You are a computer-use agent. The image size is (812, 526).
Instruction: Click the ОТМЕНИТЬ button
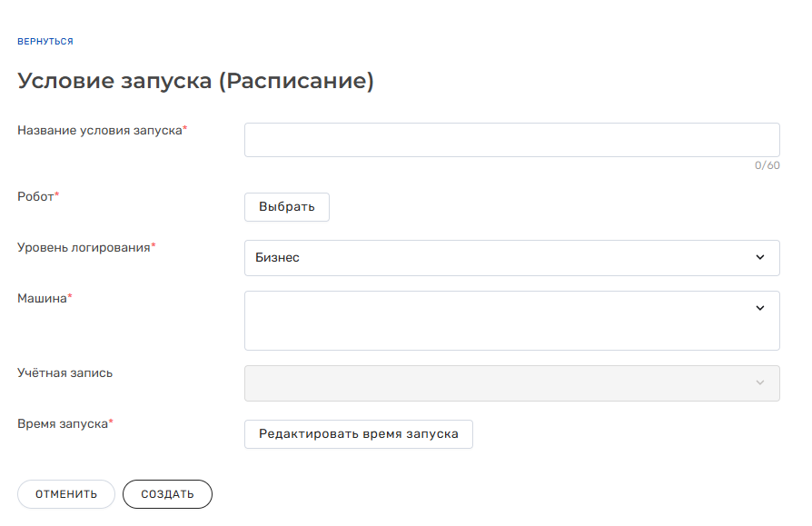pyautogui.click(x=66, y=494)
